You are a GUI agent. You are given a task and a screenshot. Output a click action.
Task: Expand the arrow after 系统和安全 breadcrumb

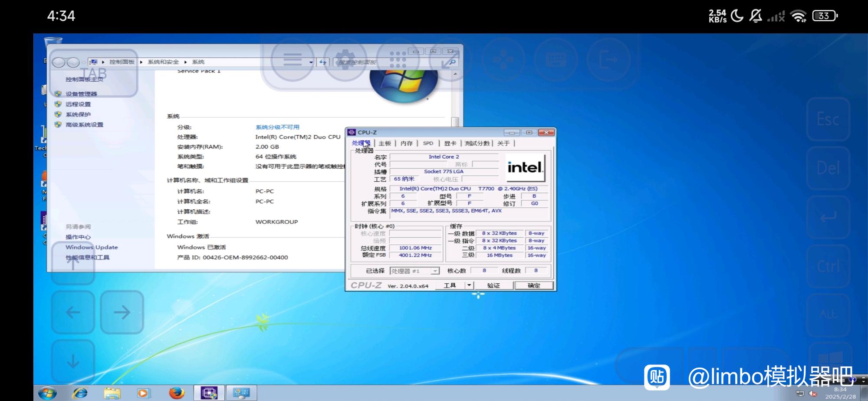[x=186, y=62]
